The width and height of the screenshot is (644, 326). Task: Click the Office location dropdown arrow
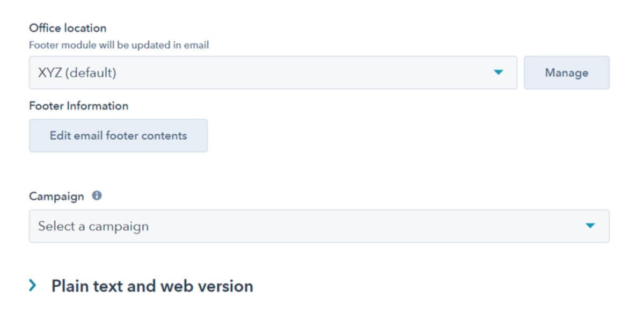pos(499,73)
